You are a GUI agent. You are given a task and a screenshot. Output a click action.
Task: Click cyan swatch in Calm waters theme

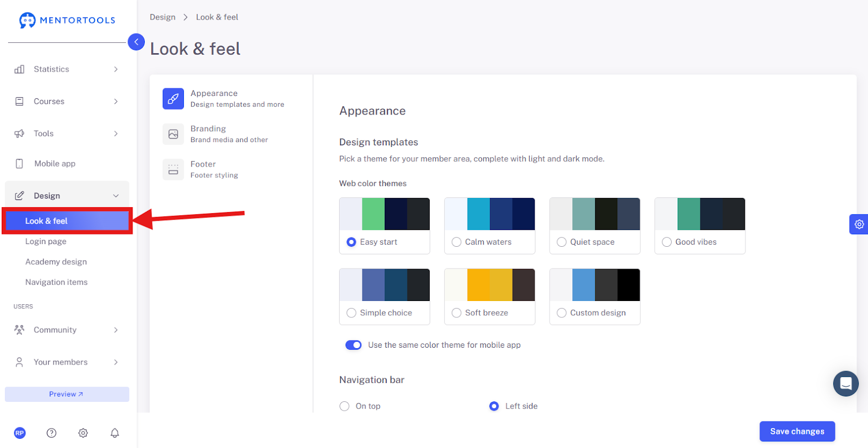tap(478, 214)
